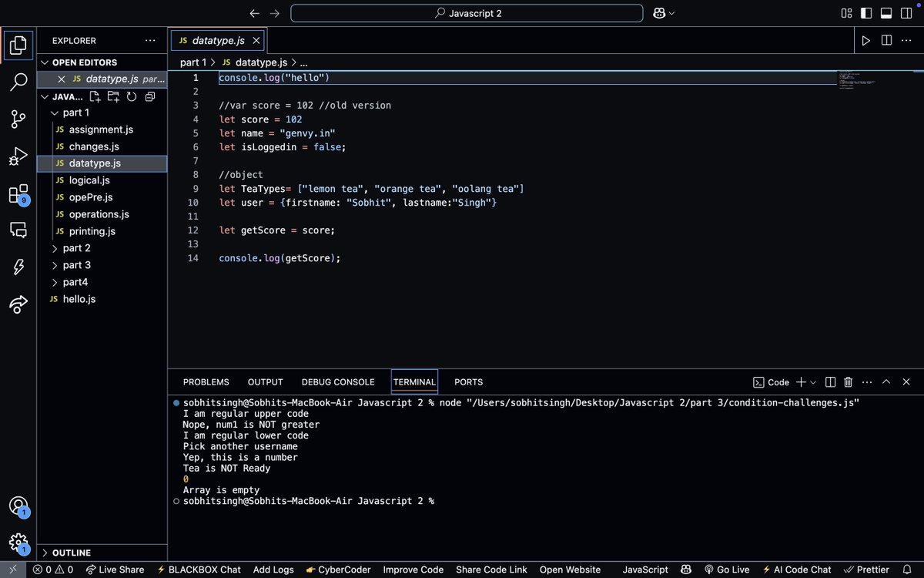Select the Terminal panel tab
The height and width of the screenshot is (578, 924).
[x=414, y=381]
